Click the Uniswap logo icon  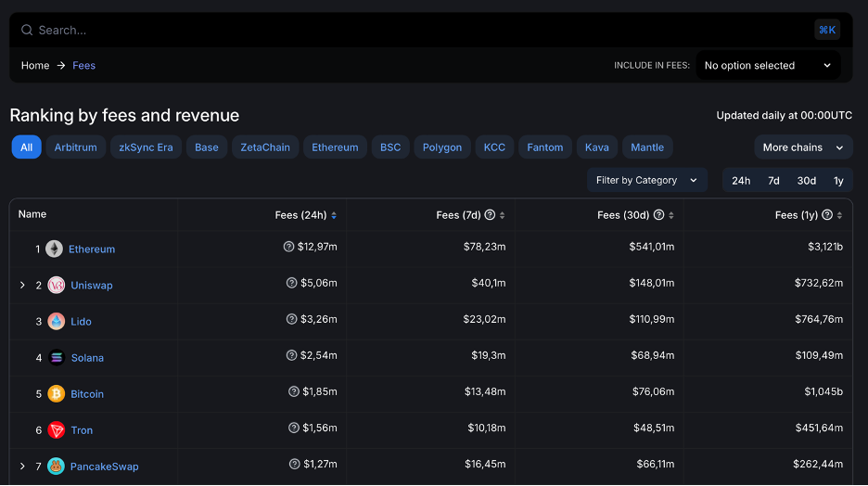coord(57,285)
